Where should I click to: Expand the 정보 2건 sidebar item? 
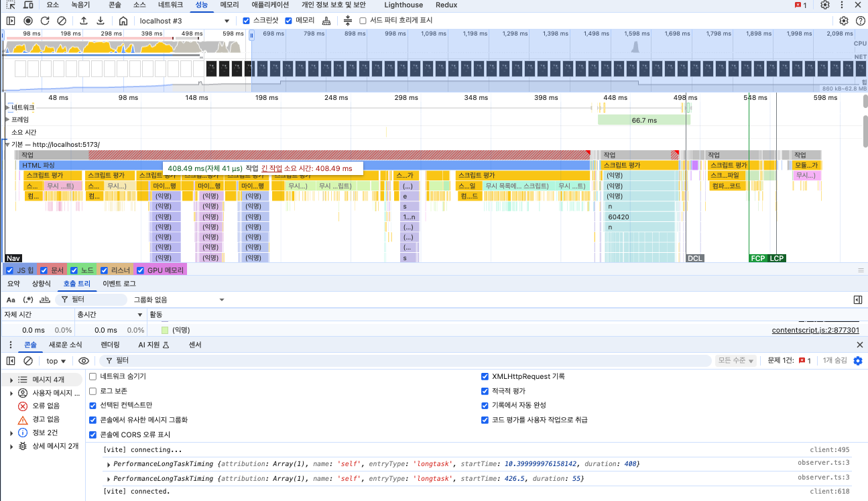(11, 433)
